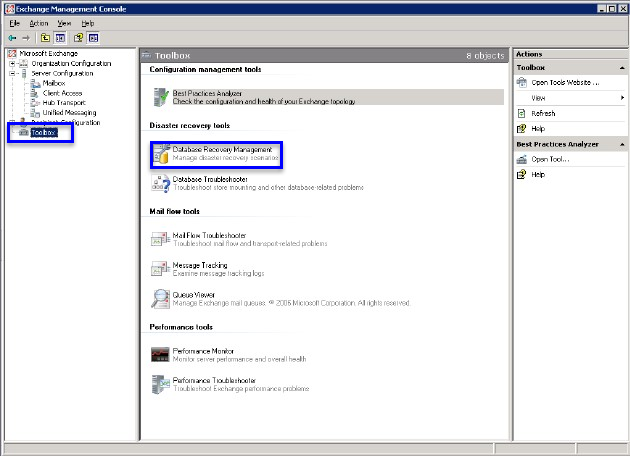Toggle the action pane toolbar icon
This screenshot has width=630, height=456.
pyautogui.click(x=93, y=38)
